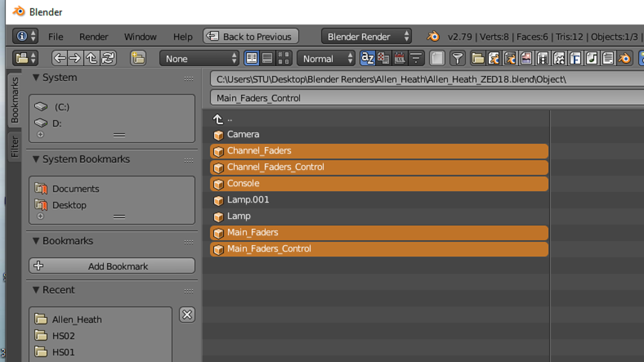Collapse the System Bookmarks panel
The width and height of the screenshot is (644, 362).
[36, 159]
